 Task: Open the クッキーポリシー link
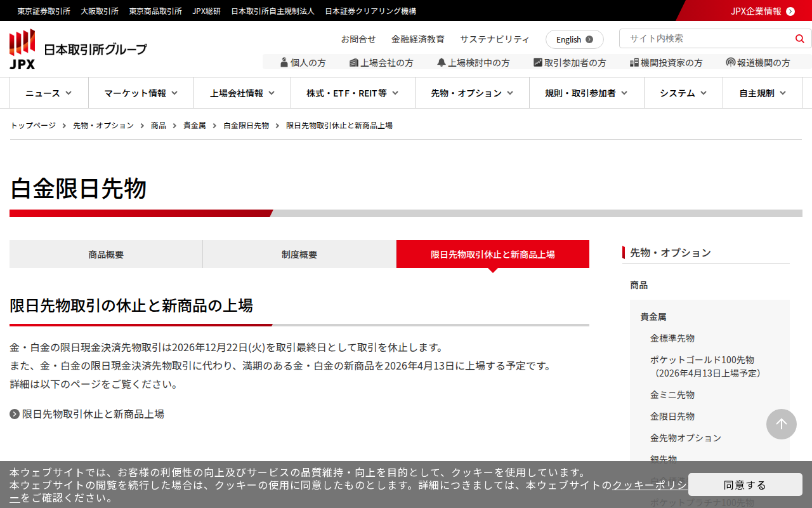tap(650, 485)
